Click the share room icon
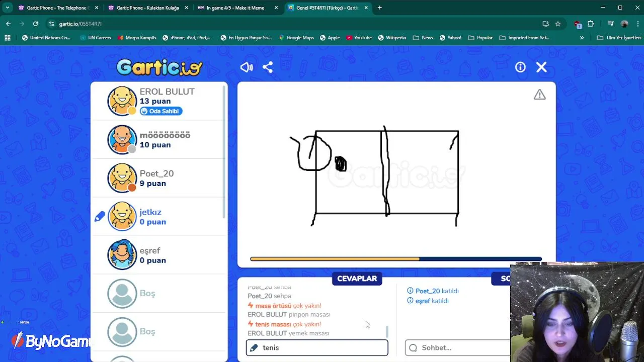The height and width of the screenshot is (362, 644). tap(268, 67)
